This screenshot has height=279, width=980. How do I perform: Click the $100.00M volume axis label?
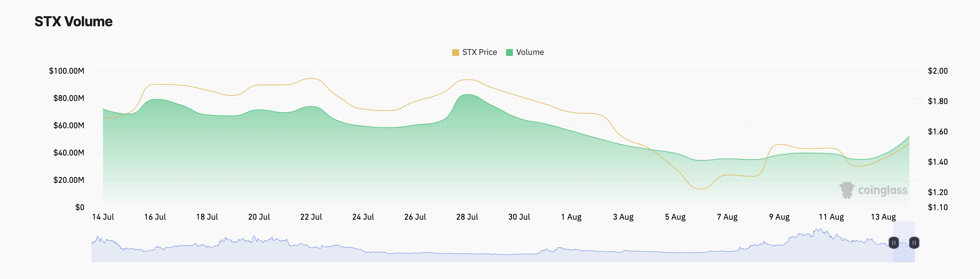click(66, 71)
